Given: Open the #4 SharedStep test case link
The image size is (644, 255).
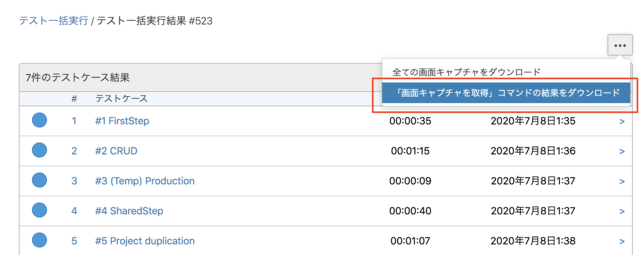Looking at the screenshot, I should click(129, 211).
